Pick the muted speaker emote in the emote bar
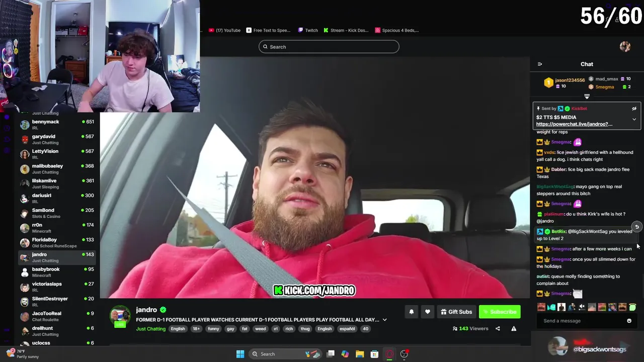This screenshot has width=644, height=362. (x=582, y=307)
